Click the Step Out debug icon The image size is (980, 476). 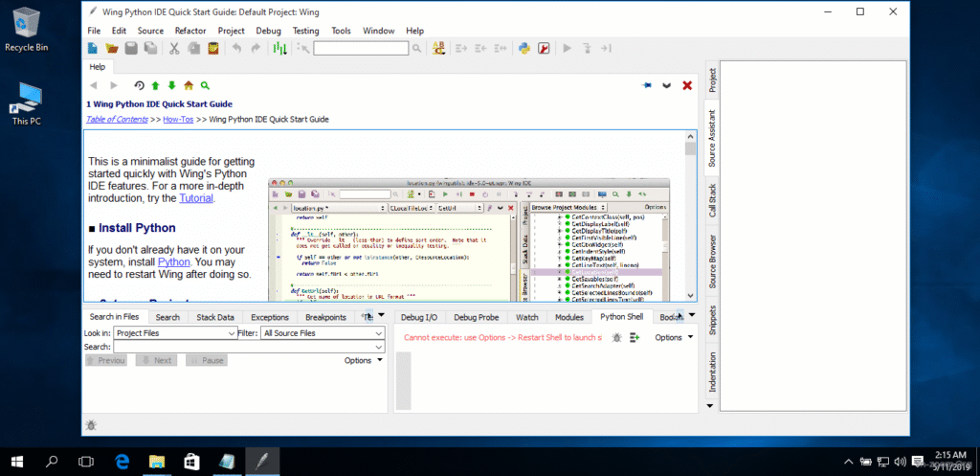(606, 48)
